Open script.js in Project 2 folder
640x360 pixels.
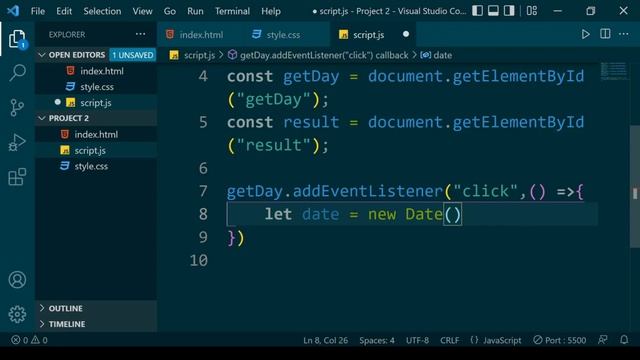click(x=96, y=150)
